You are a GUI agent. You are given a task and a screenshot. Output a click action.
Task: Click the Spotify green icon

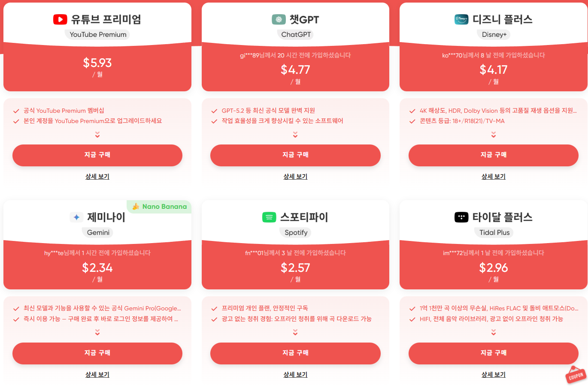269,217
